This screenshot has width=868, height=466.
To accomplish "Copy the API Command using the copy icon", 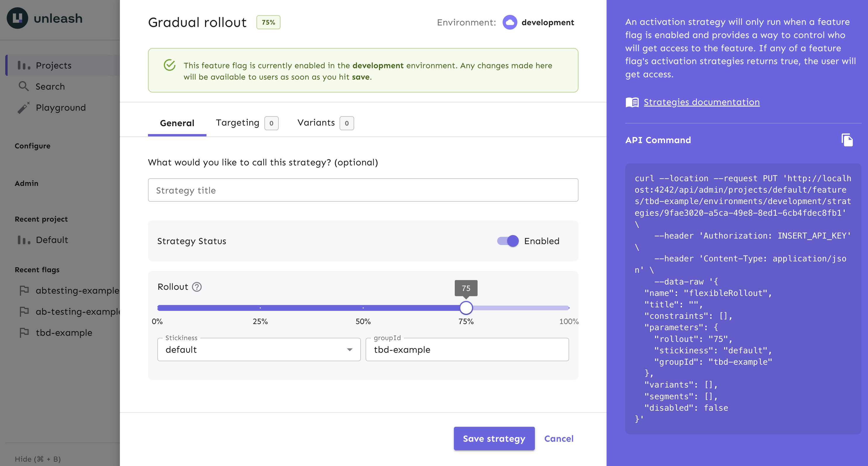I will click(x=848, y=140).
